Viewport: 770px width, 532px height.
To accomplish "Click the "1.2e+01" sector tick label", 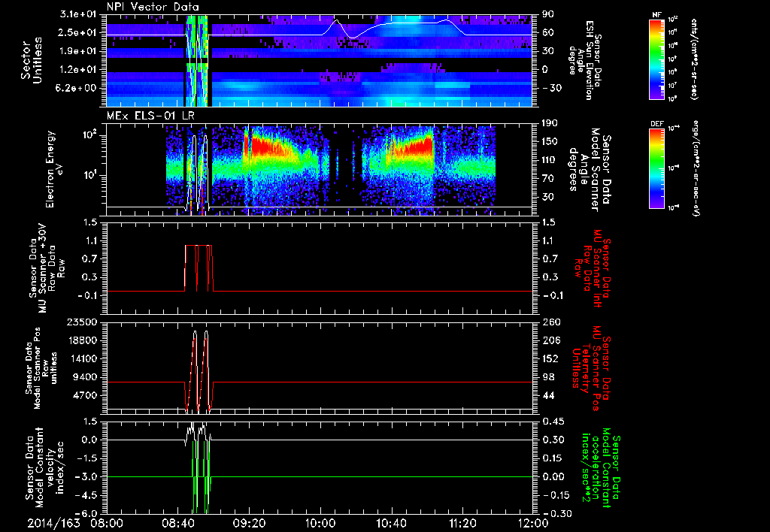I will click(80, 70).
